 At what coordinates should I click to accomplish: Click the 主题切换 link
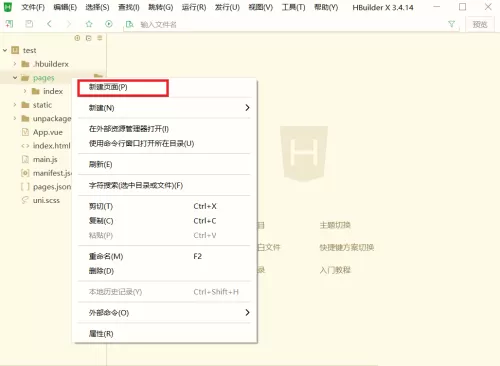[335, 225]
